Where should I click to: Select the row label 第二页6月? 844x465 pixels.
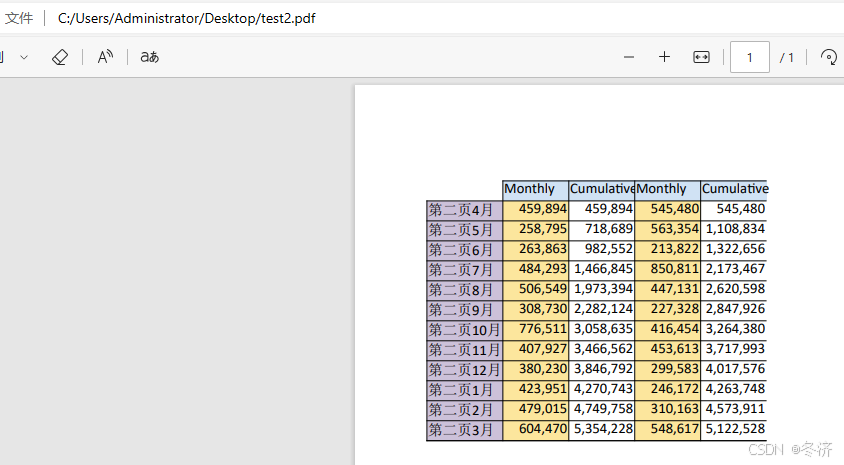tap(461, 250)
